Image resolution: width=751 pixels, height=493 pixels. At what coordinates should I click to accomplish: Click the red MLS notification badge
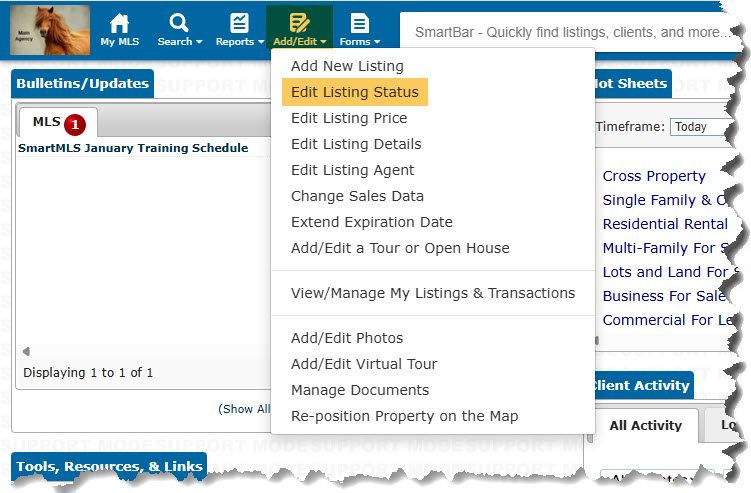(x=75, y=125)
